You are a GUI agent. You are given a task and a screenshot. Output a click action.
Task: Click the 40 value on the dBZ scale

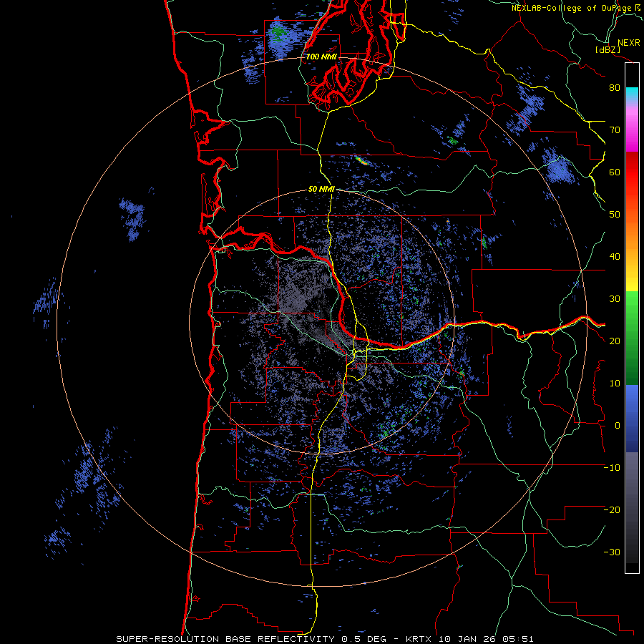coord(615,257)
